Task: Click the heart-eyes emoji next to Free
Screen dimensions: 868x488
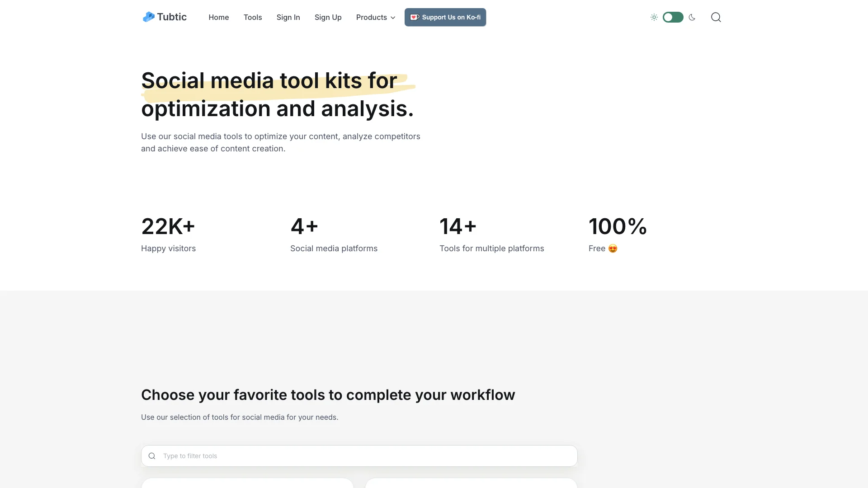Action: (x=613, y=249)
